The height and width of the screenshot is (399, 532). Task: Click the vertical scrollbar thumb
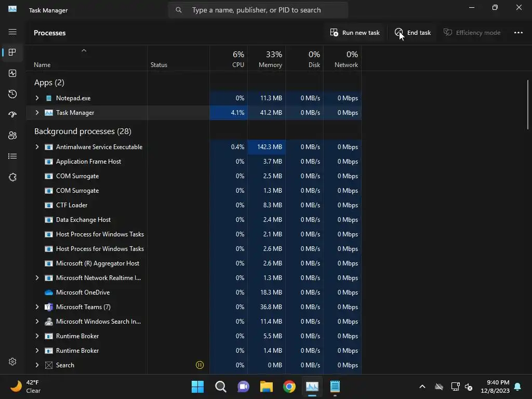coord(528,104)
